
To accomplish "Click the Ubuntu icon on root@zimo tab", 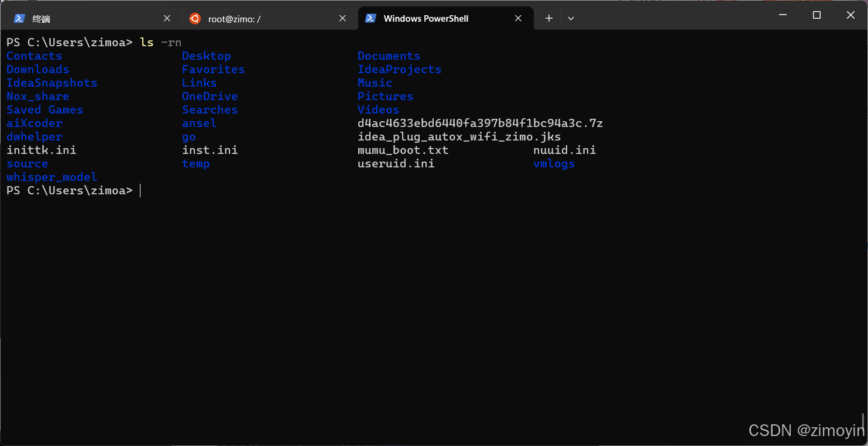I will [195, 19].
